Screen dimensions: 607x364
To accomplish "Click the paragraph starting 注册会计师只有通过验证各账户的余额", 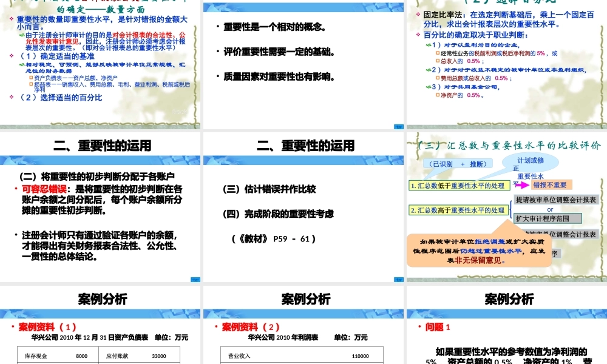I will pos(100,246).
